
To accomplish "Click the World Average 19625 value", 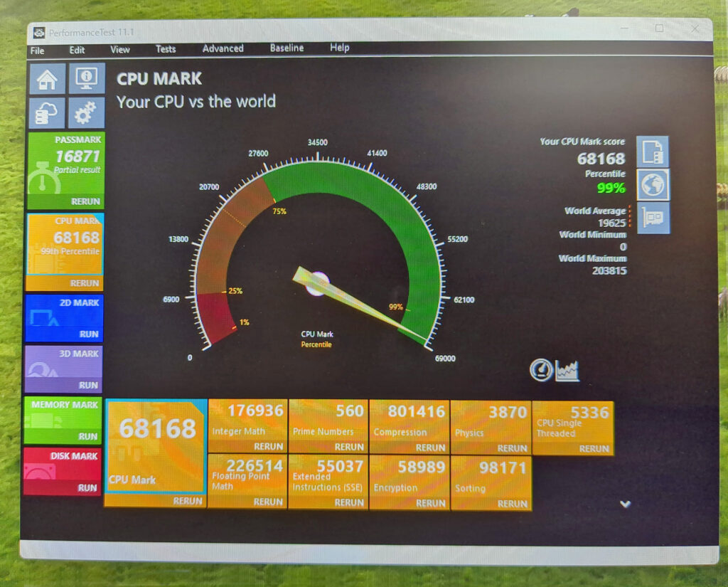I will 611,223.
